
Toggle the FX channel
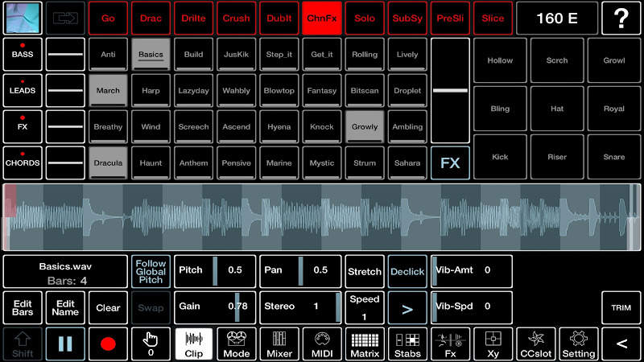[23, 126]
